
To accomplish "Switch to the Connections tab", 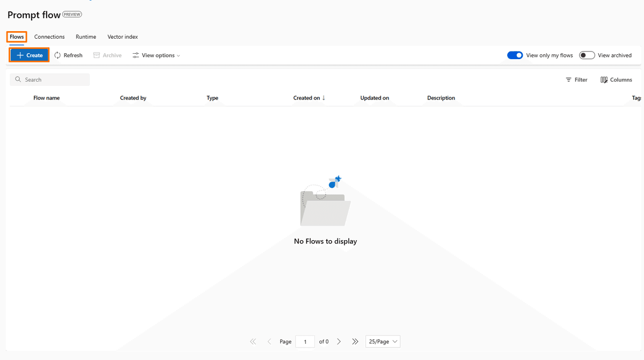I will pos(49,37).
